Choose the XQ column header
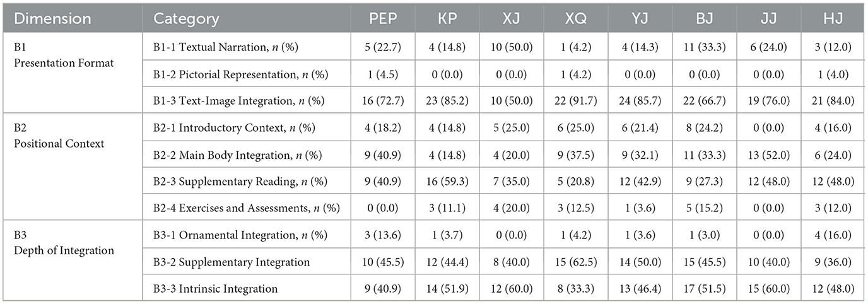Image resolution: width=868 pixels, height=304 pixels. click(575, 18)
